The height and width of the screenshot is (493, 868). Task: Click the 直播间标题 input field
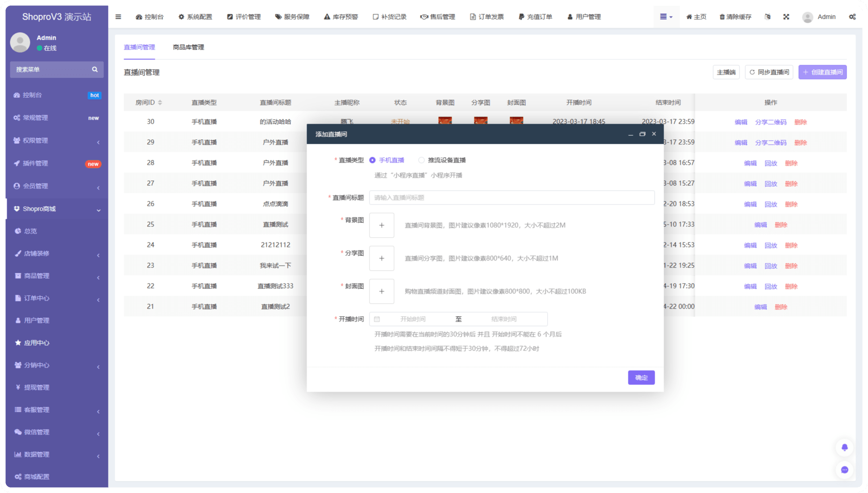click(x=511, y=198)
